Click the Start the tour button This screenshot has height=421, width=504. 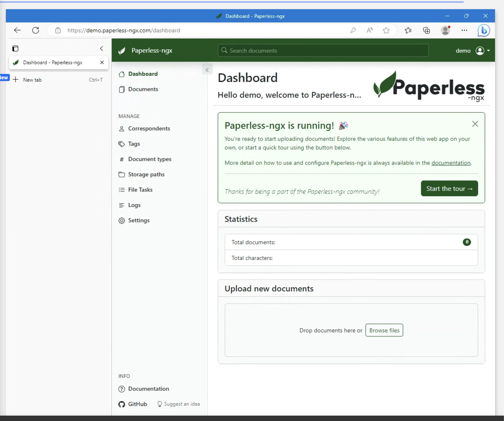pyautogui.click(x=449, y=189)
